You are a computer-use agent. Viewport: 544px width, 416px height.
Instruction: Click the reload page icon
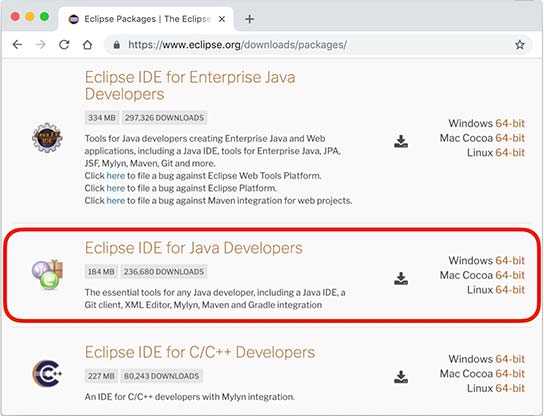pos(64,45)
